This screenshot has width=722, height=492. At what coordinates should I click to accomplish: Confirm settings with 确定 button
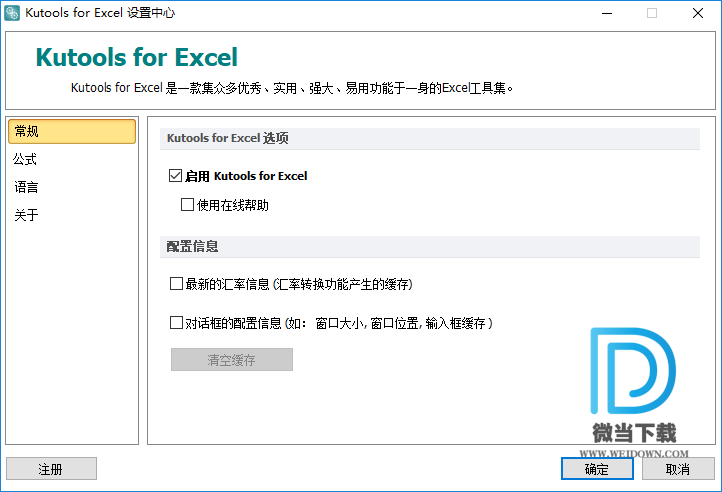point(597,469)
